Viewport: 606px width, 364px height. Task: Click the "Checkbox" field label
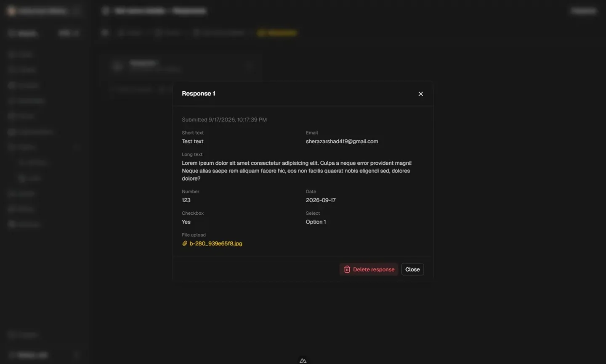point(193,213)
